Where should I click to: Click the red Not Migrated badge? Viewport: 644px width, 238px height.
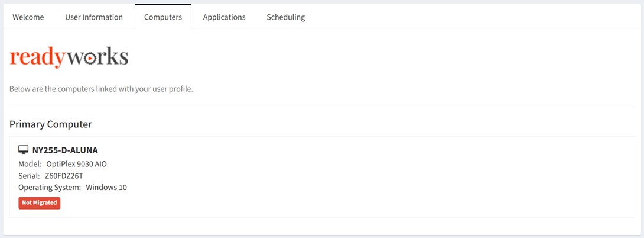click(x=40, y=203)
